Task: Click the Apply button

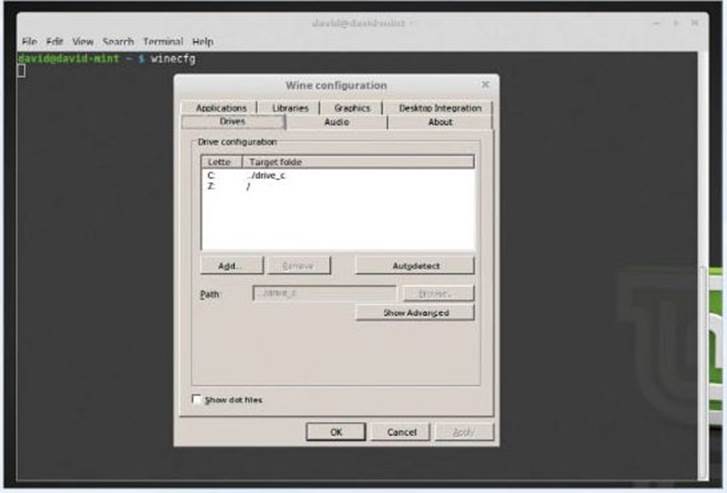Action: coord(464,432)
